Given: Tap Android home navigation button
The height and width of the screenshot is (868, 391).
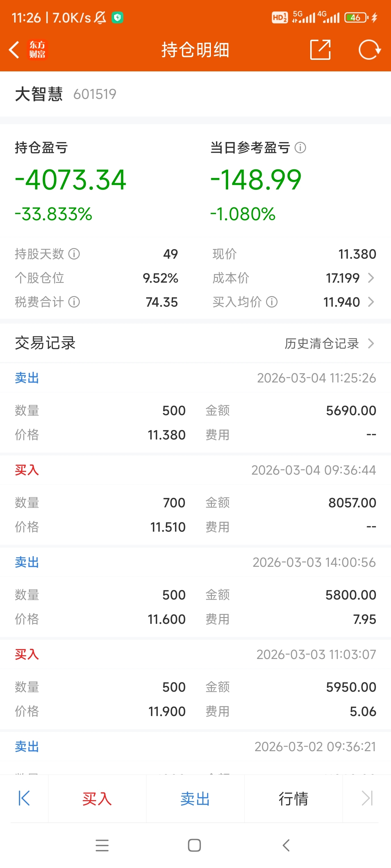Looking at the screenshot, I should click(194, 845).
